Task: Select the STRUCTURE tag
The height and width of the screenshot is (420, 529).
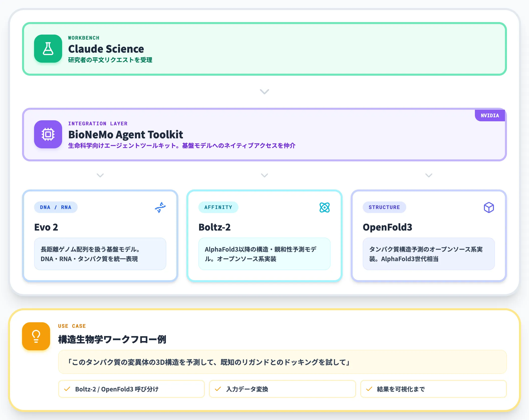Action: point(384,207)
